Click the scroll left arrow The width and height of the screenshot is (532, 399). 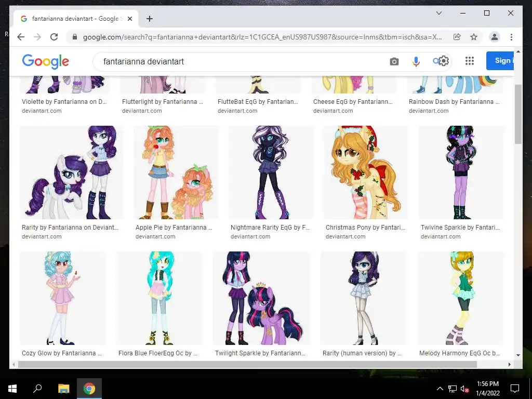click(x=14, y=364)
